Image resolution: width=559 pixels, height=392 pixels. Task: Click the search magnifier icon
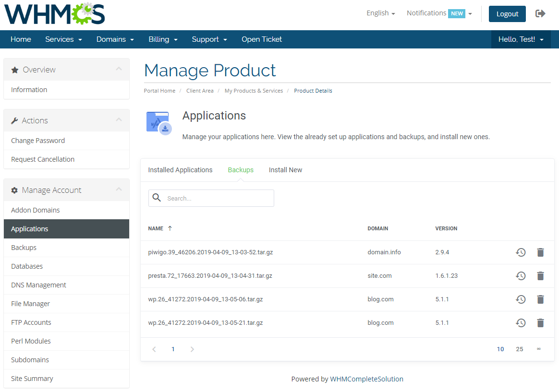click(157, 198)
